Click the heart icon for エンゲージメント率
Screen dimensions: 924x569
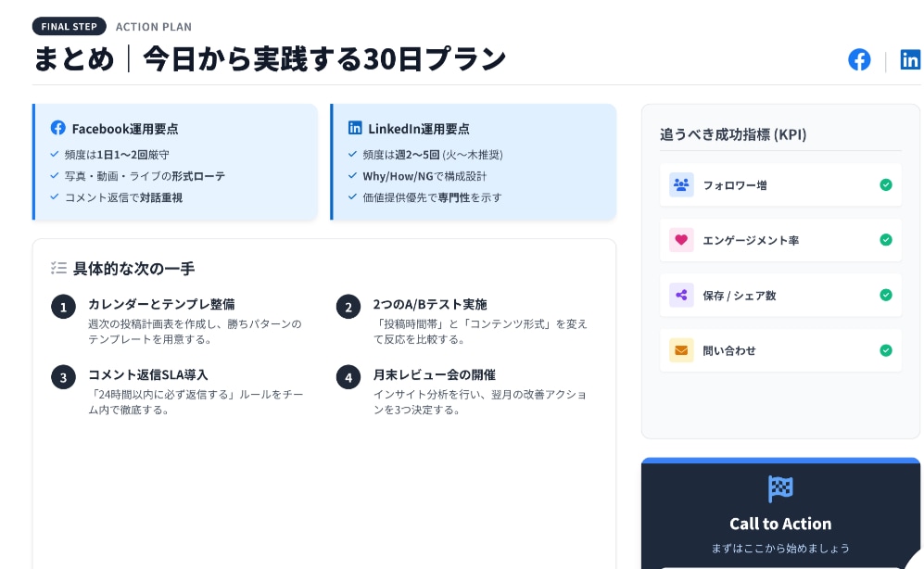[681, 240]
